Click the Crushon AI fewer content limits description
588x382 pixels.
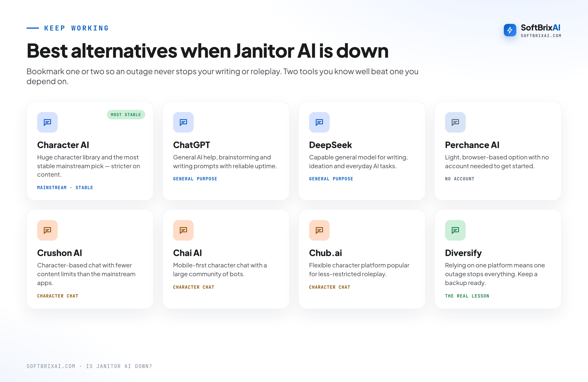pos(87,274)
